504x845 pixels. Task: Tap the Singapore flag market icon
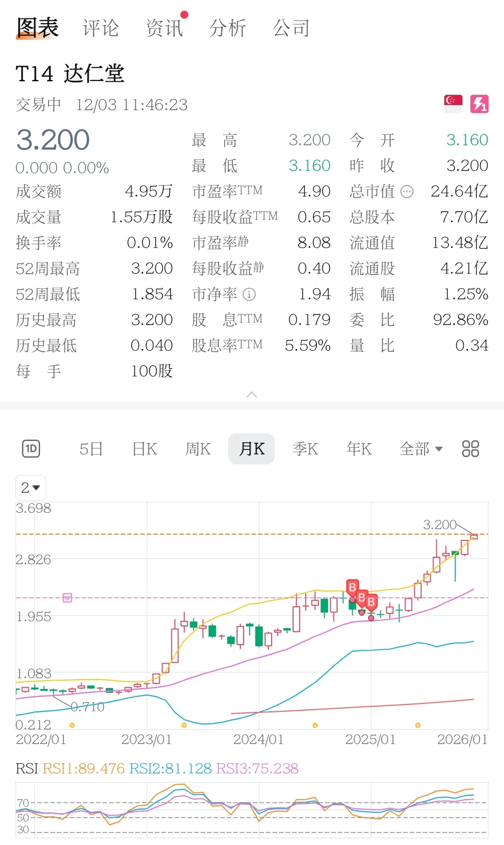coord(453,104)
